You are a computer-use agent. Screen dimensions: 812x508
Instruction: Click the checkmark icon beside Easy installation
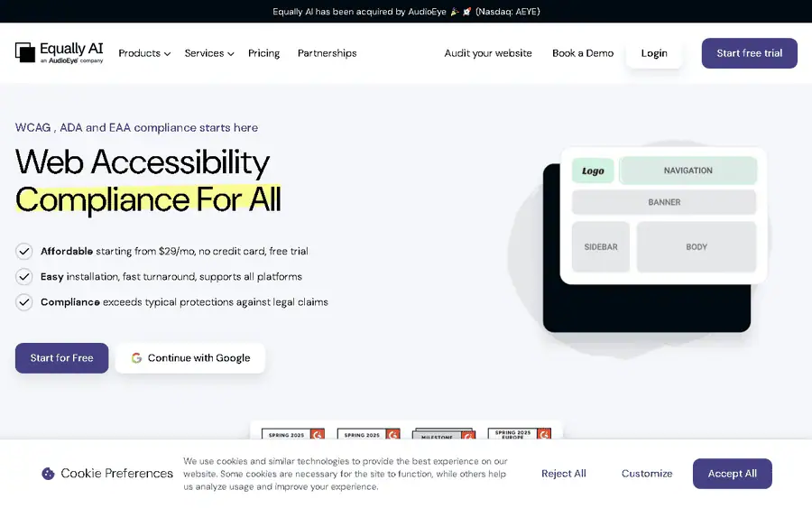23,276
